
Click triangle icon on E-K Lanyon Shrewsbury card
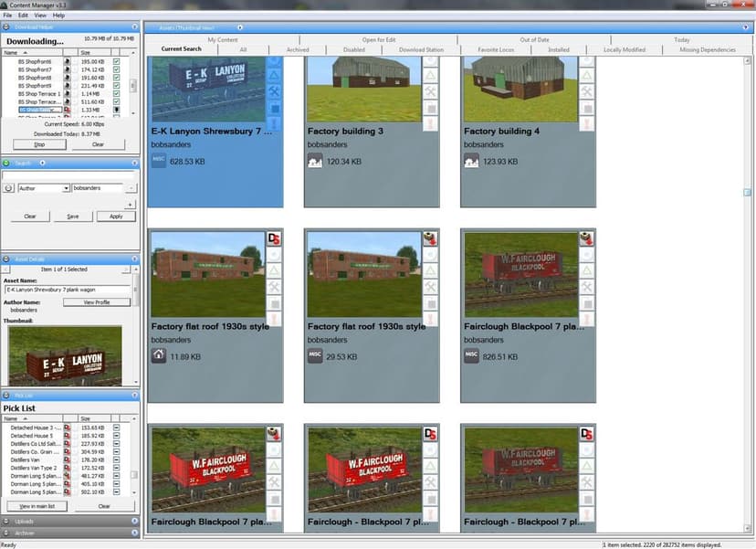click(274, 75)
